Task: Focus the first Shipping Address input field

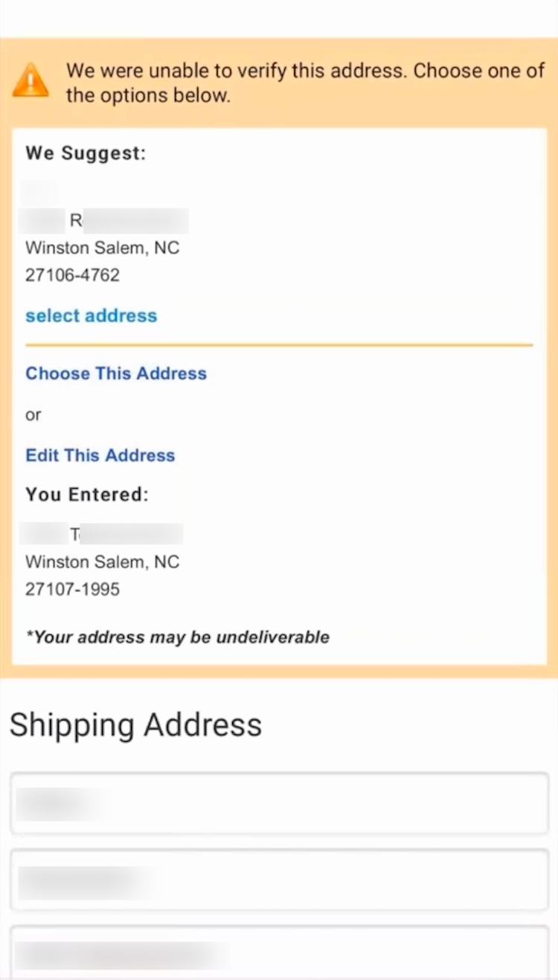Action: [279, 804]
